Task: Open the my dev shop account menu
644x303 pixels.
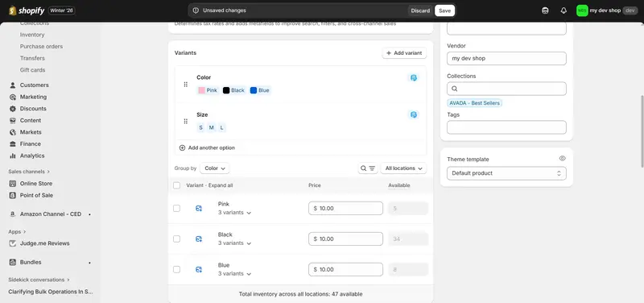Action: pyautogui.click(x=607, y=10)
